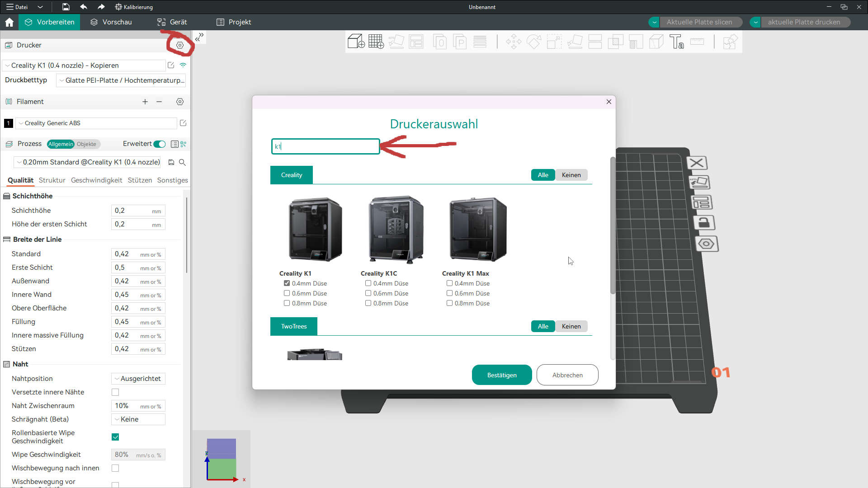This screenshot has height=488, width=868.
Task: Switch to Projekt tab
Action: 234,22
